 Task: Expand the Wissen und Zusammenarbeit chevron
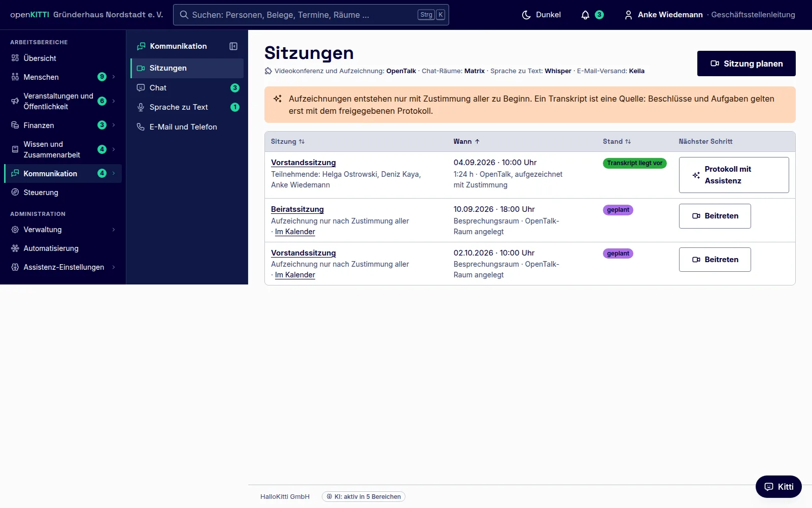(114, 149)
